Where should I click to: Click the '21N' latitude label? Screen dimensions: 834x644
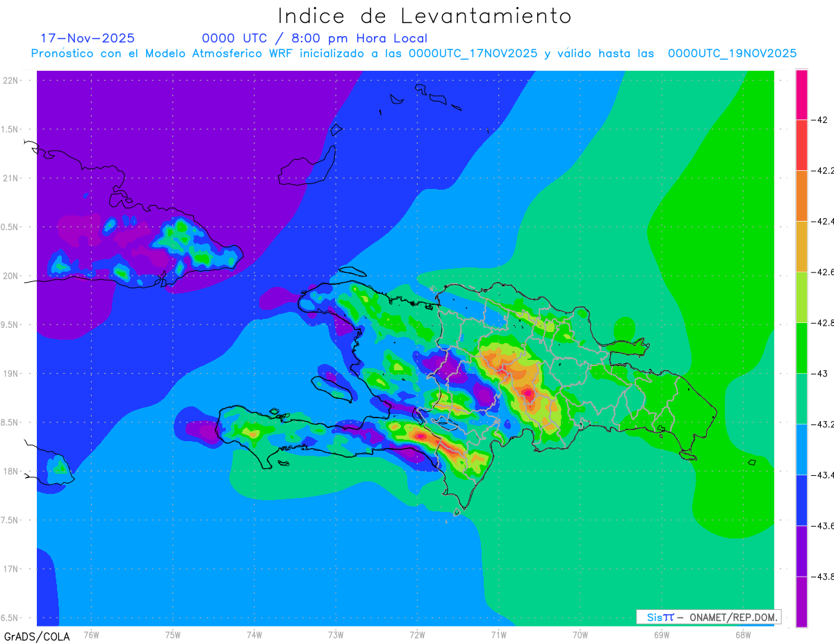tap(10, 178)
